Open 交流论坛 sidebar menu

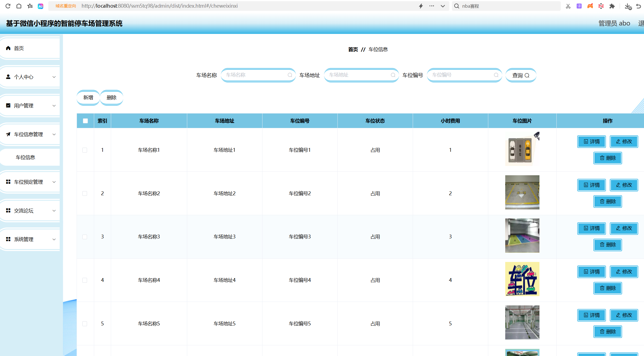coord(30,211)
